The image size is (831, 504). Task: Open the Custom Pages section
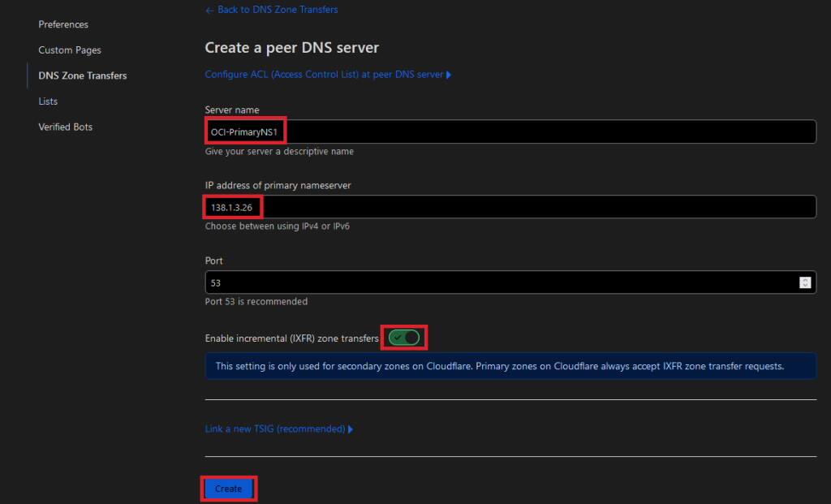coord(69,50)
